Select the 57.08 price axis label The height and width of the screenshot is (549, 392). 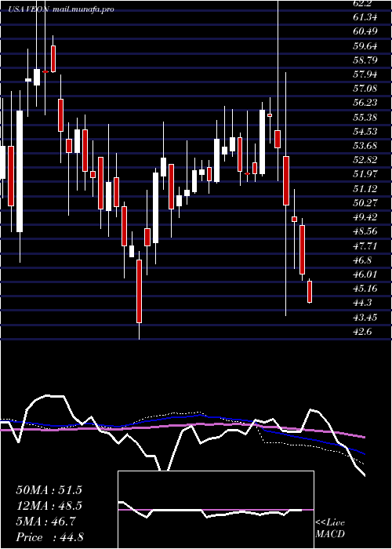(x=365, y=88)
